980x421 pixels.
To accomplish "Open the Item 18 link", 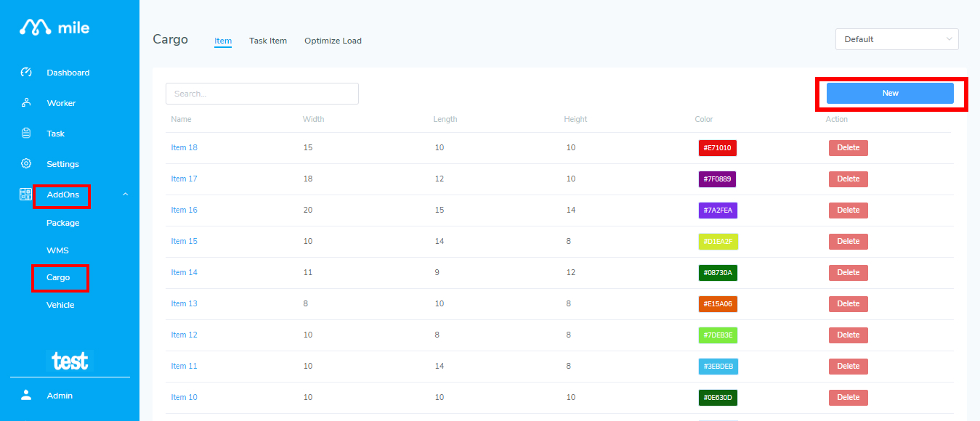I will point(184,147).
